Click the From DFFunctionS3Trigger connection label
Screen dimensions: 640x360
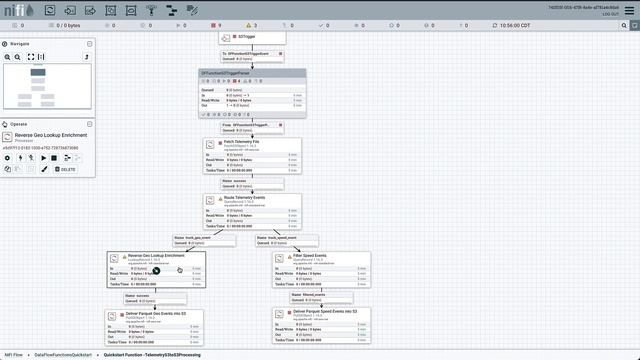coord(252,128)
